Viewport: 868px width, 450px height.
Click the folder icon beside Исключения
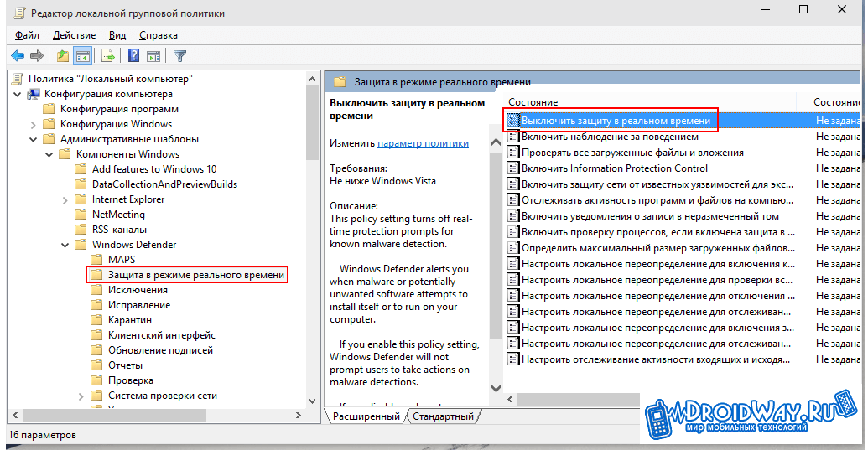[x=97, y=290]
